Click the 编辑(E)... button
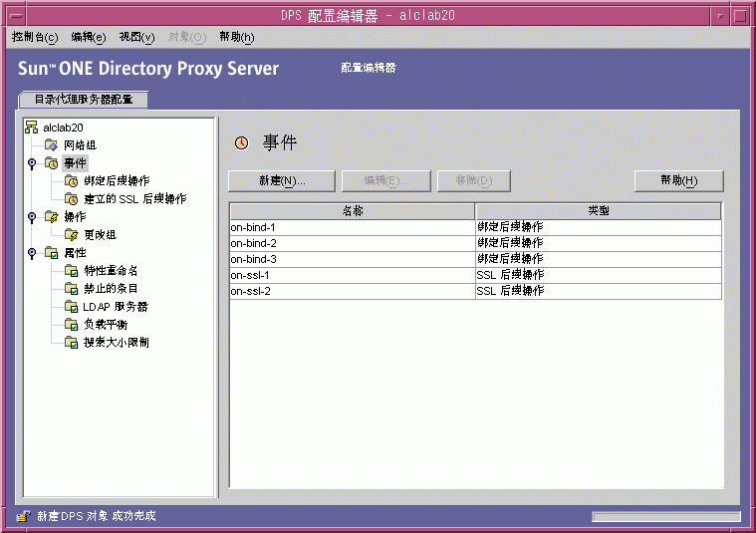Screen dimensions: 756x533 coord(386,181)
